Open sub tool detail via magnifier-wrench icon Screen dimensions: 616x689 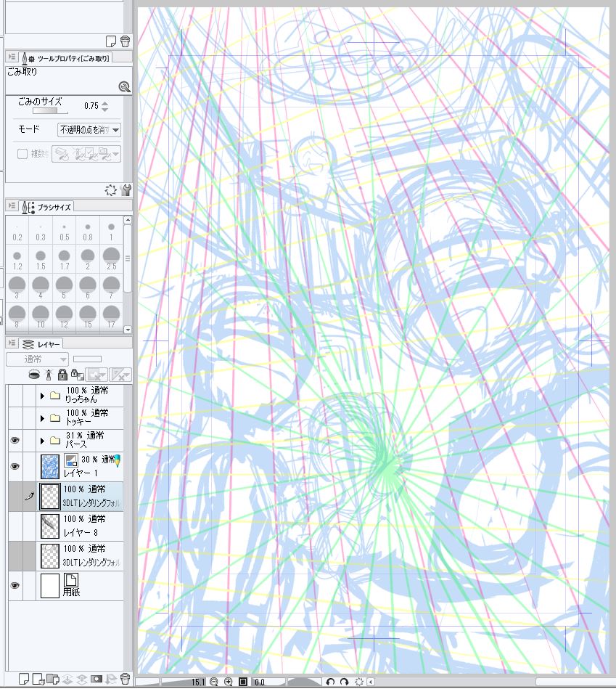click(125, 87)
